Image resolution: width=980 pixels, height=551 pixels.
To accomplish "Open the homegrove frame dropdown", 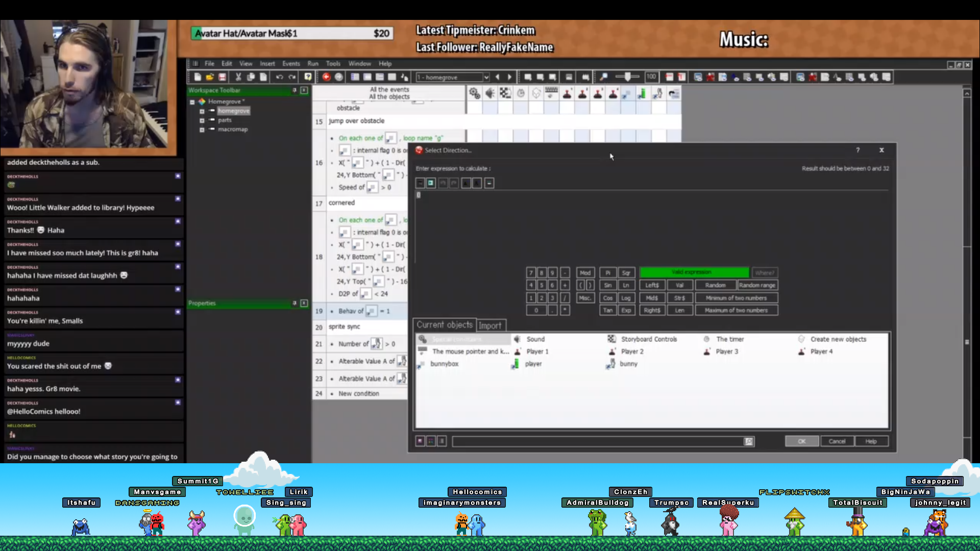I will [x=486, y=77].
